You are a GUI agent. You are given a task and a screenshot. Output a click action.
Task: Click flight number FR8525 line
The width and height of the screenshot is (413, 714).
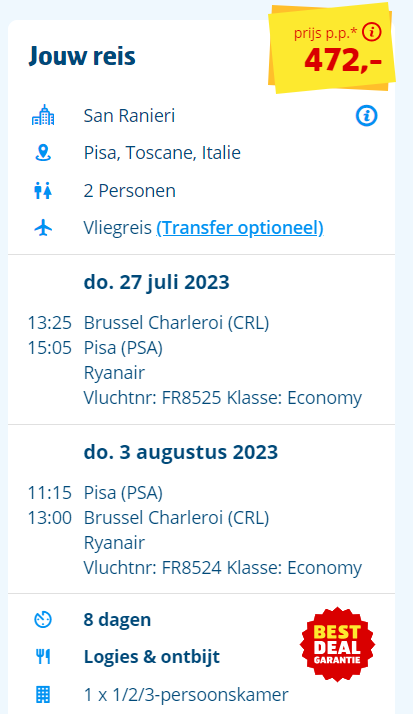point(223,398)
